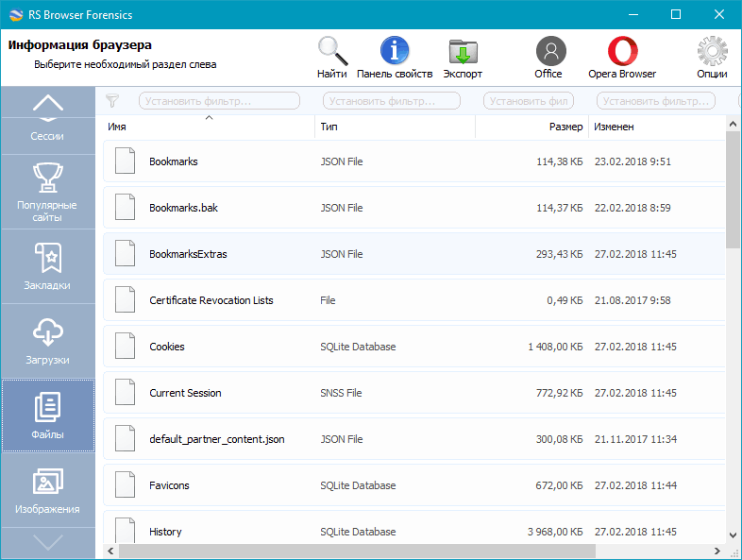Select Certificate Revocation Lists file name
This screenshot has width=742, height=560.
click(x=211, y=300)
